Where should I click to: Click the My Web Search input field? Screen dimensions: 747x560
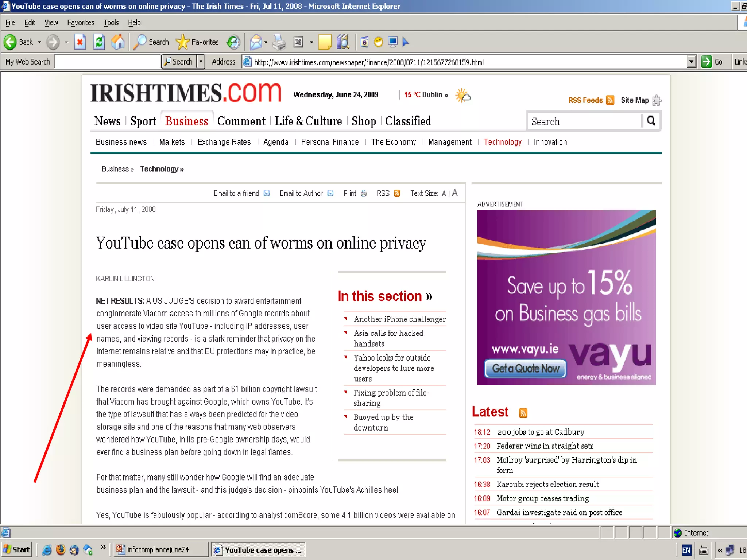[108, 62]
